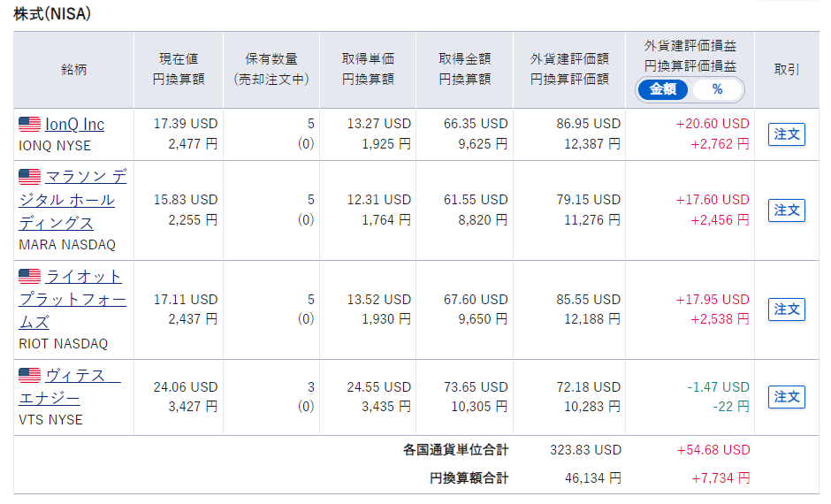The height and width of the screenshot is (504, 831).
Task: Open the マラソン デジタル ホールディングス link
Action: pyautogui.click(x=73, y=200)
